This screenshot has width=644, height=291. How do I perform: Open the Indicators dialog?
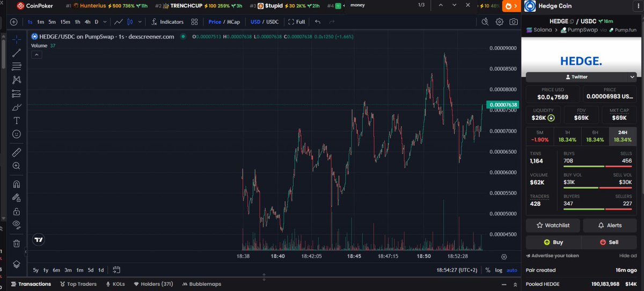coord(167,22)
